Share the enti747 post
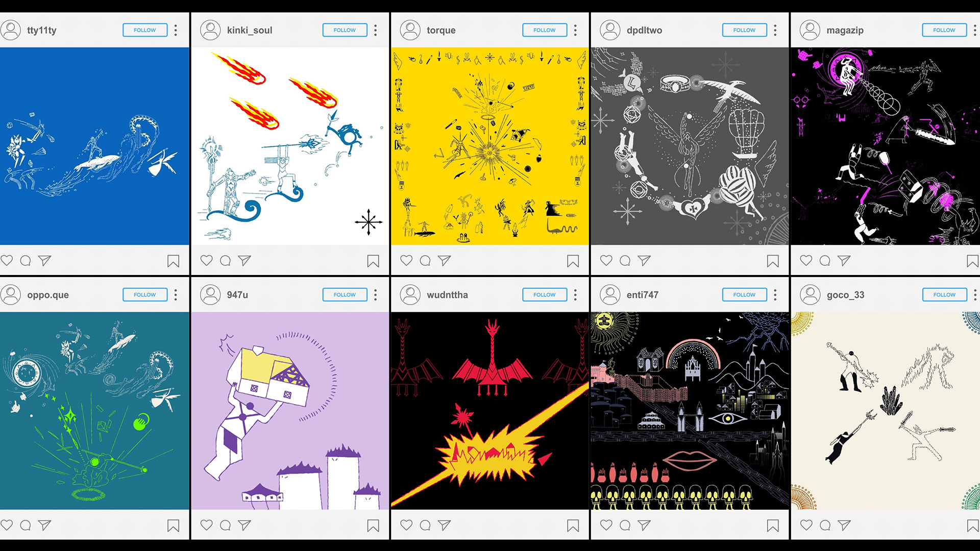Screen dimensions: 980x551 (x=644, y=525)
